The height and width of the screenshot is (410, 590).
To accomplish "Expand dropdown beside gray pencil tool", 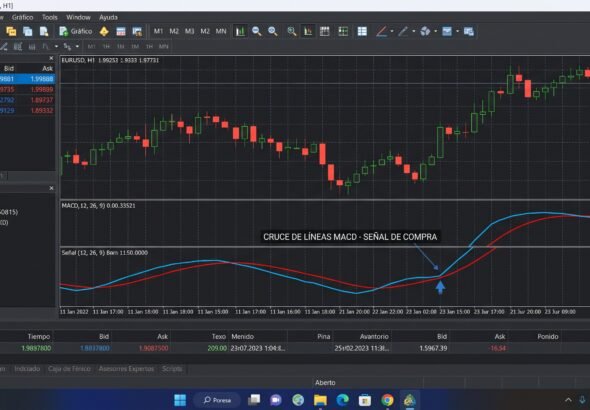I will 414,31.
